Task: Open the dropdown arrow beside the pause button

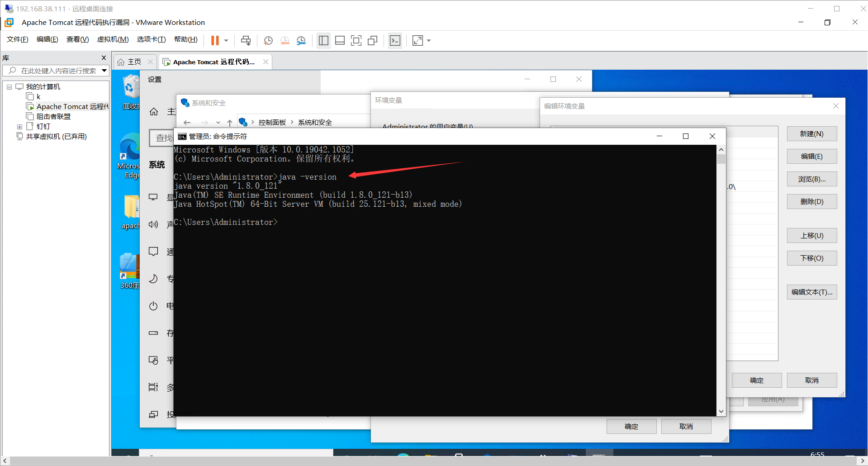Action: click(226, 41)
